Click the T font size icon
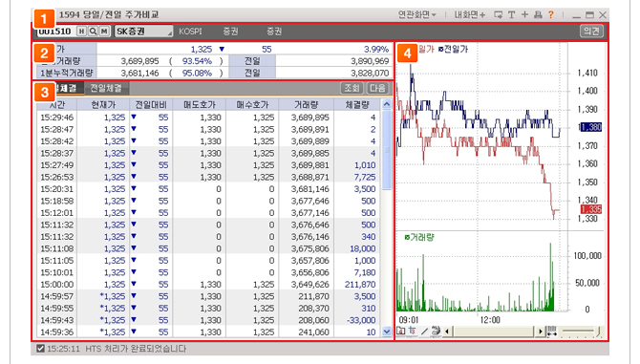 click(x=511, y=14)
